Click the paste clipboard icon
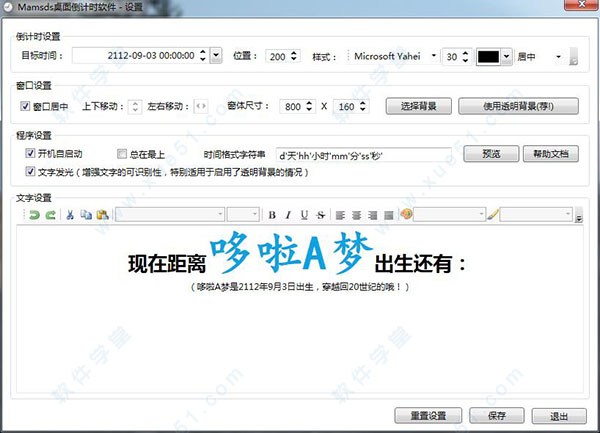Viewport: 600px width, 433px height. coord(103,215)
